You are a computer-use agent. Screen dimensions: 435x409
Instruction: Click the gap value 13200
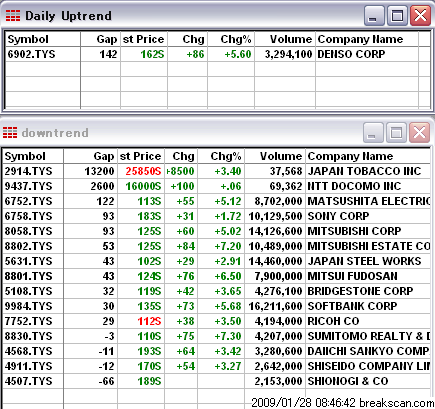[x=99, y=171]
